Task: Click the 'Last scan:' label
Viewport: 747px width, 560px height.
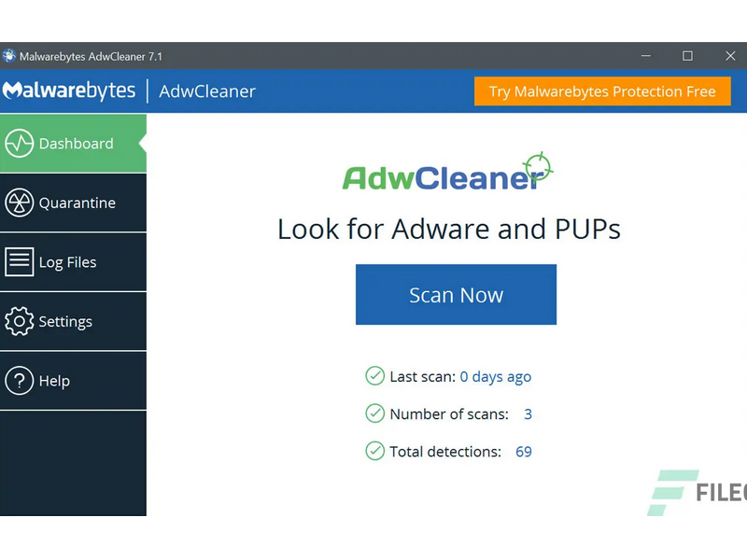Action: 423,377
